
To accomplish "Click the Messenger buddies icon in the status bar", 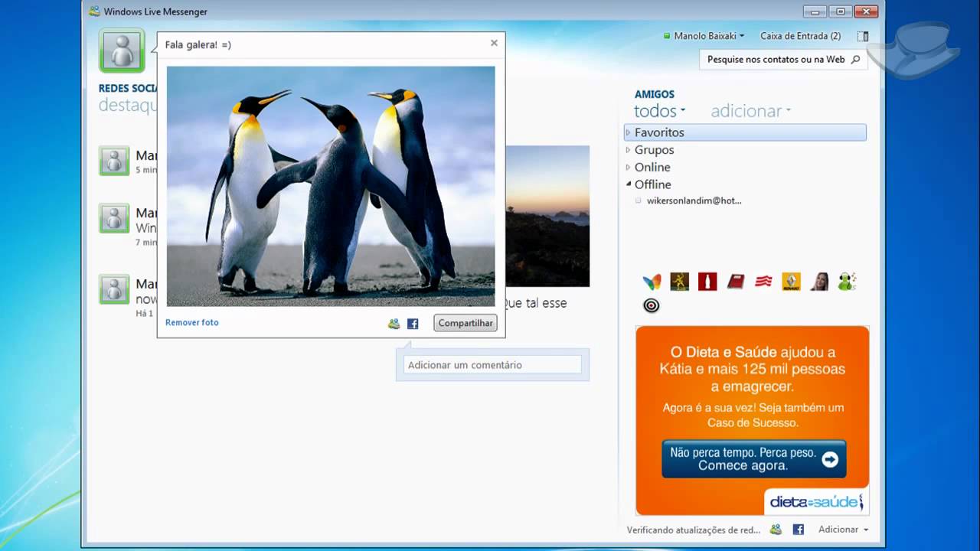I will pos(776,529).
